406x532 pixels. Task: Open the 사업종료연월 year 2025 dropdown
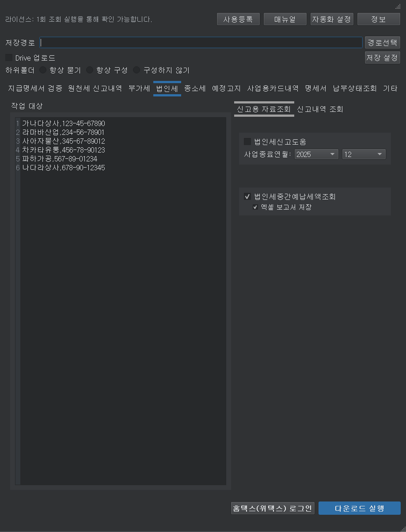click(x=316, y=154)
